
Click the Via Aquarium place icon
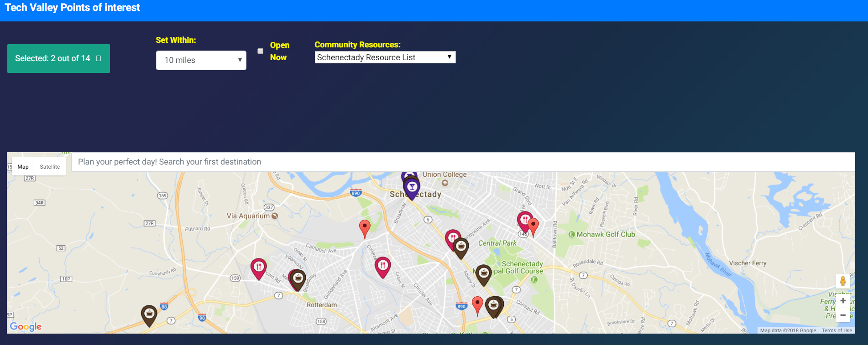point(275,216)
